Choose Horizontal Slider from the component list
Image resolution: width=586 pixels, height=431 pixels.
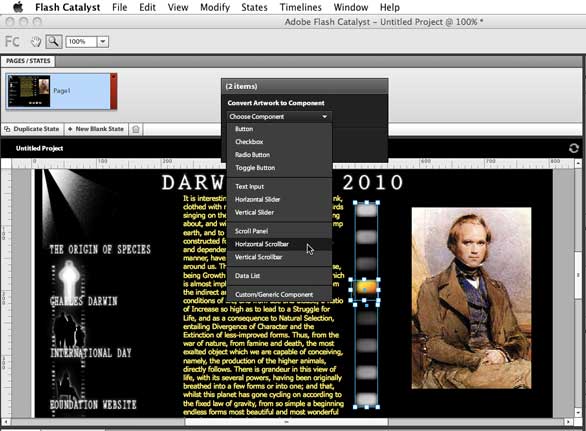279,199
